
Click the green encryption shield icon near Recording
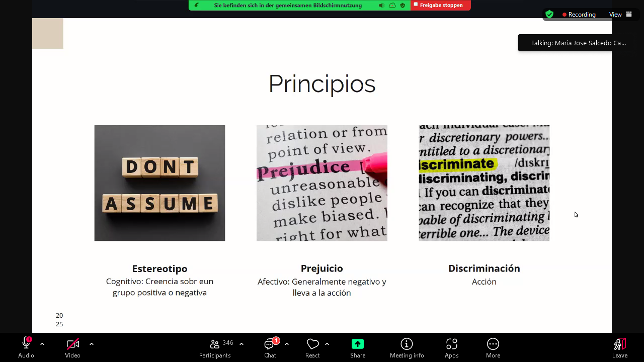click(549, 15)
